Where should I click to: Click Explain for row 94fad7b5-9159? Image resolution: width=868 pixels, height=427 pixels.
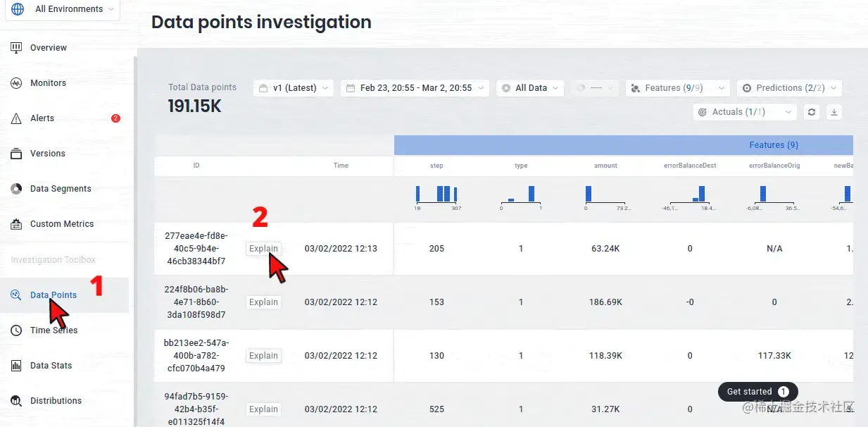(263, 409)
